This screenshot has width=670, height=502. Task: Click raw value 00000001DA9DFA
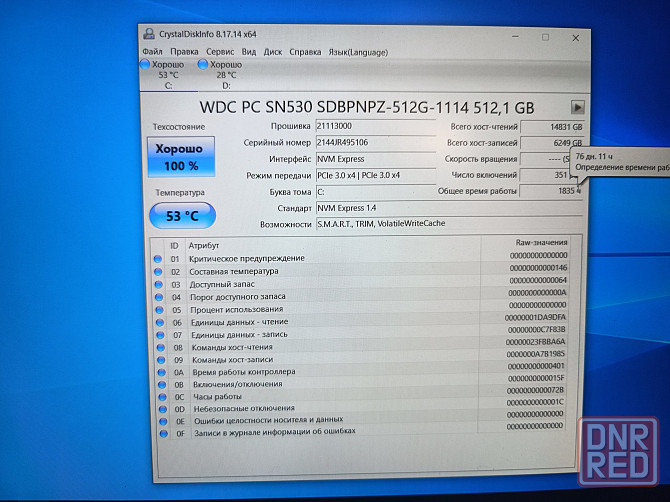click(x=535, y=317)
